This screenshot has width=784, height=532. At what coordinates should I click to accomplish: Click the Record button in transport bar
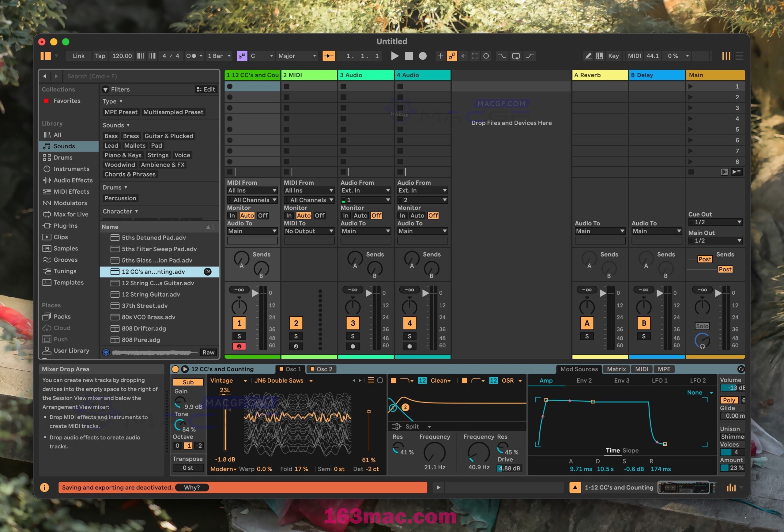(423, 56)
